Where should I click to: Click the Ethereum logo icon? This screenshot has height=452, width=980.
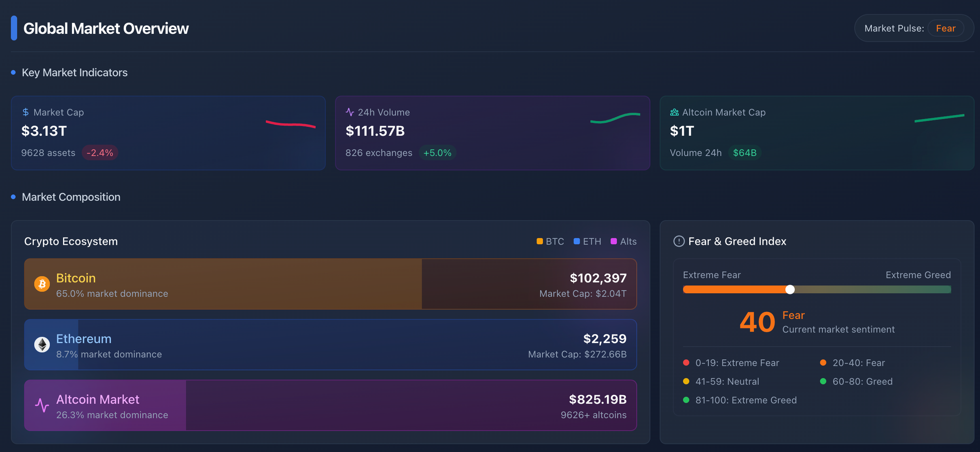pyautogui.click(x=42, y=344)
